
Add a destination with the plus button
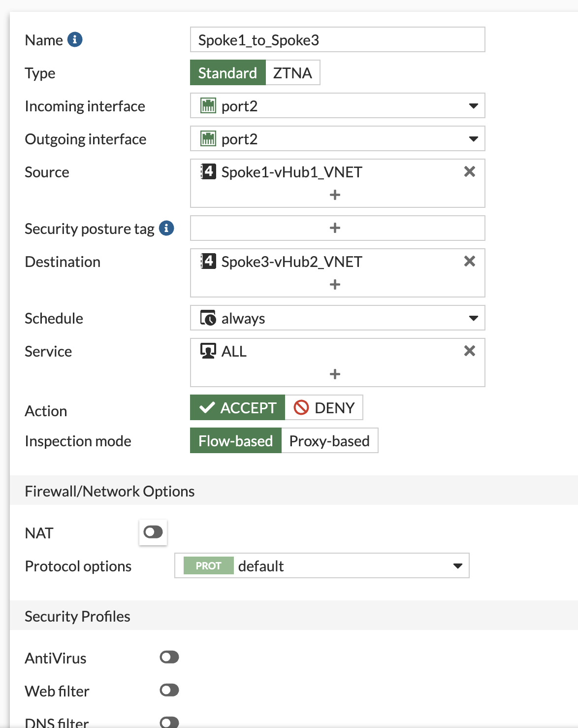point(335,284)
